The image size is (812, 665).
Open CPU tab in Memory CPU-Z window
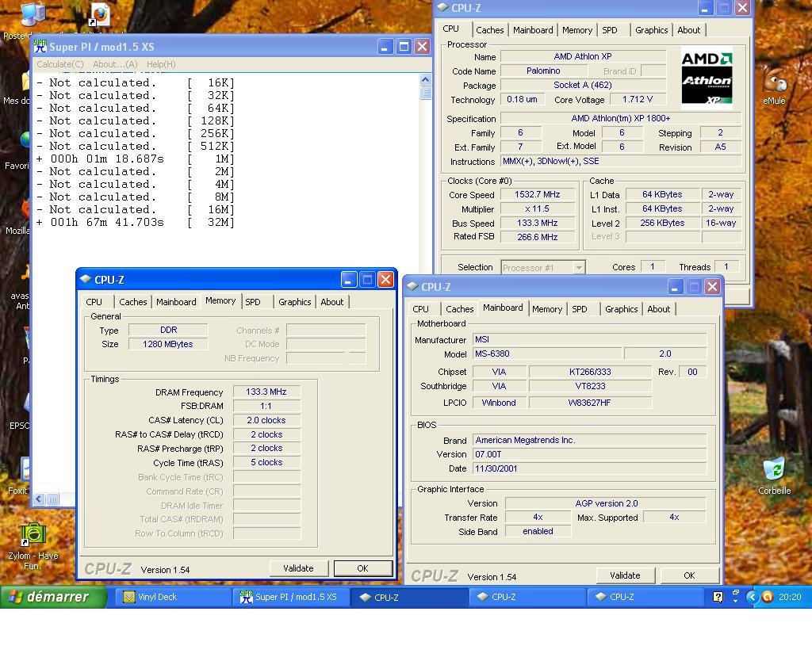click(94, 302)
